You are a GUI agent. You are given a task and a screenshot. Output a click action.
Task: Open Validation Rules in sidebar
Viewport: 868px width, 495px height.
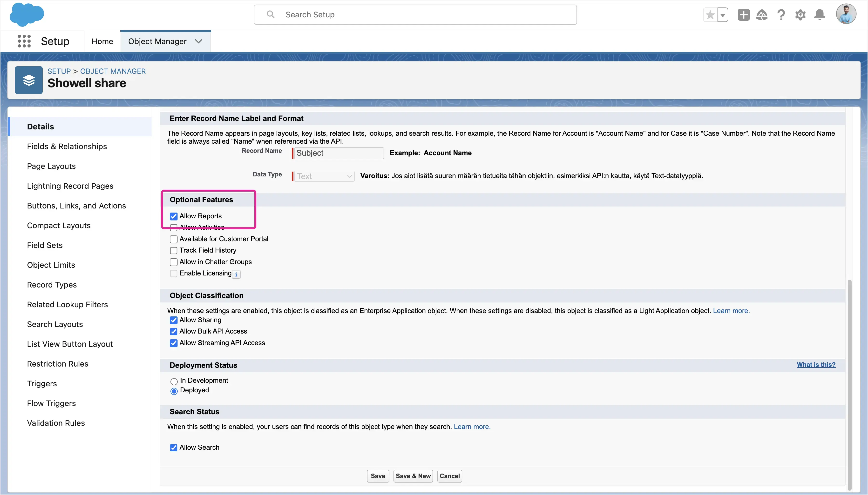pos(56,423)
